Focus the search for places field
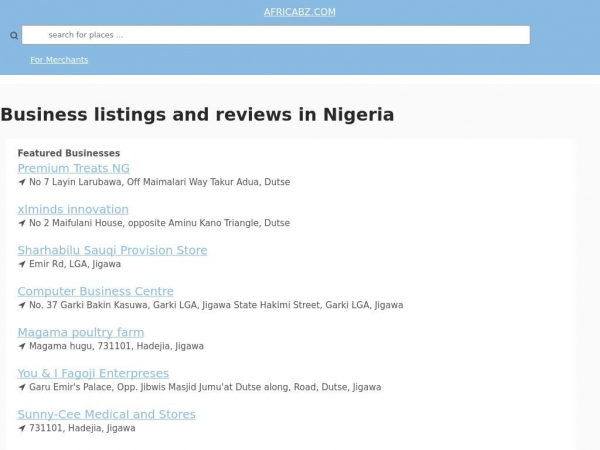Image resolution: width=600 pixels, height=450 pixels. [x=276, y=35]
